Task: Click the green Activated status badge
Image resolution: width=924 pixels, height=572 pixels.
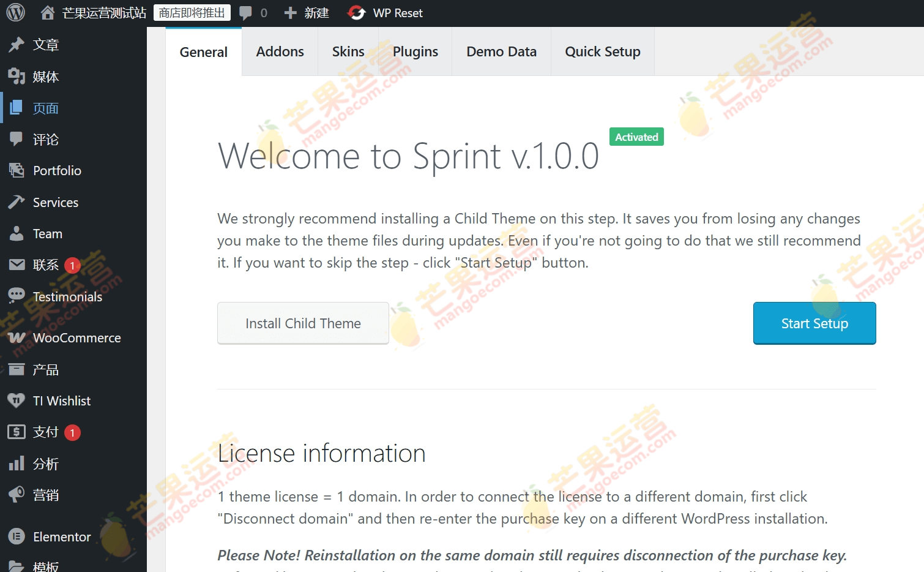Action: tap(636, 137)
